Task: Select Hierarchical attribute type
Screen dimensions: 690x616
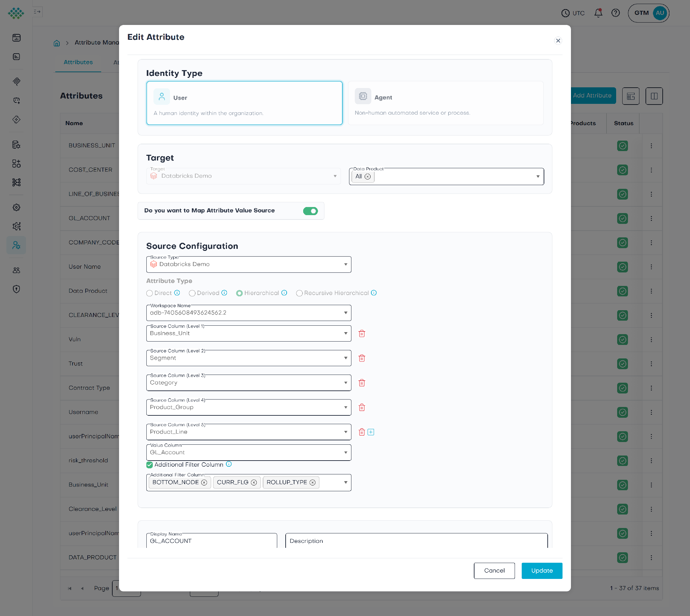Action: click(239, 293)
